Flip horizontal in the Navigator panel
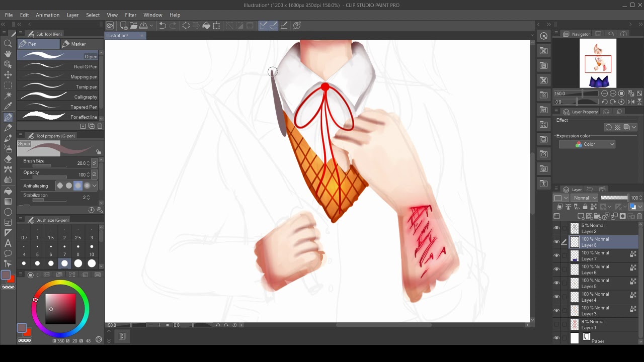This screenshot has height=362, width=644. pos(631,102)
